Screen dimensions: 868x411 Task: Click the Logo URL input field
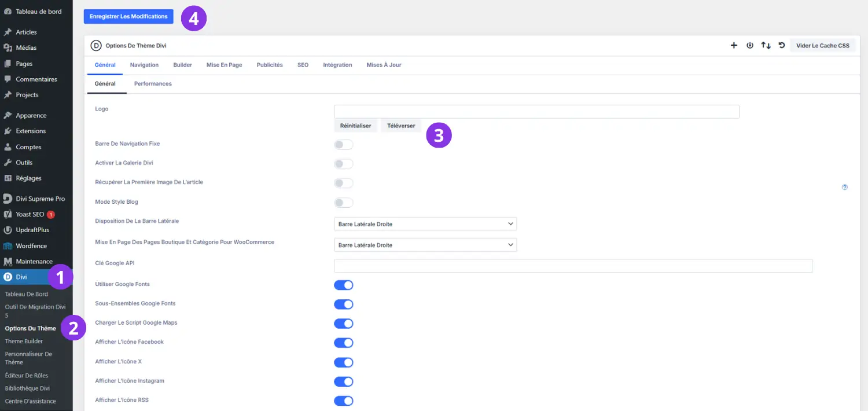coord(536,112)
